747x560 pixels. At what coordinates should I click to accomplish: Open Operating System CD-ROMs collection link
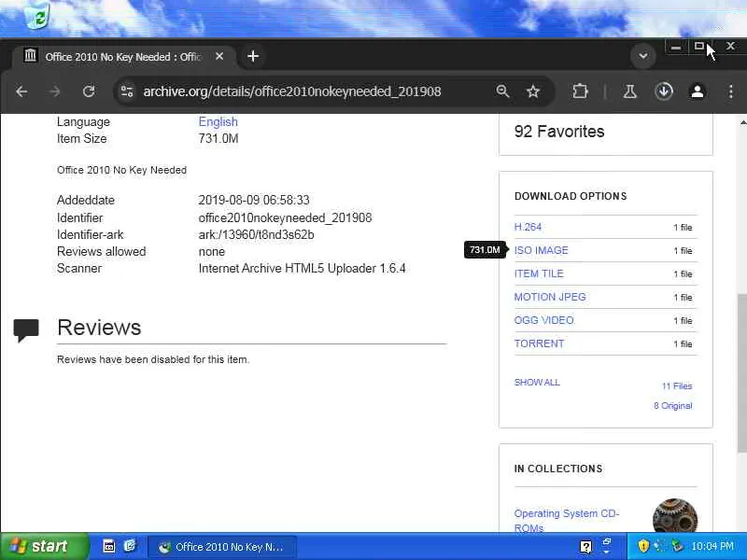tap(566, 521)
